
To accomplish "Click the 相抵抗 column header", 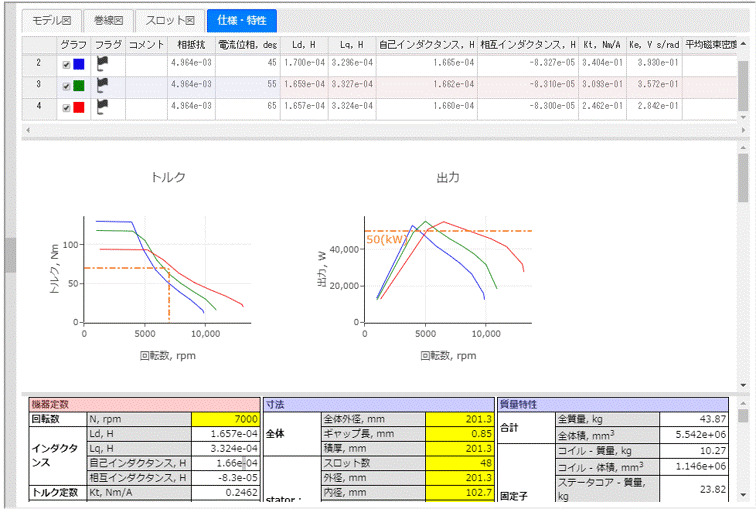I will [191, 44].
